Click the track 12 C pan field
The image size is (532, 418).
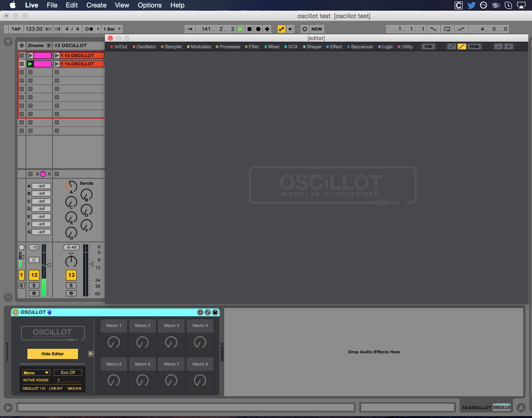pos(34,260)
